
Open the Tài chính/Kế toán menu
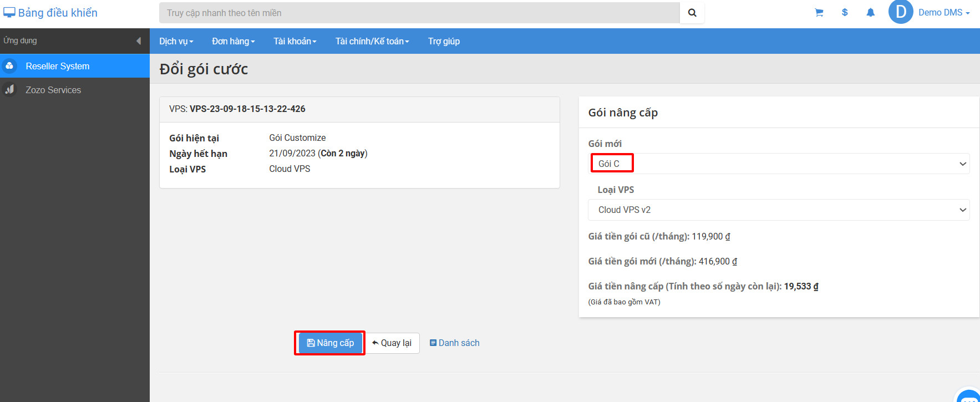[372, 41]
